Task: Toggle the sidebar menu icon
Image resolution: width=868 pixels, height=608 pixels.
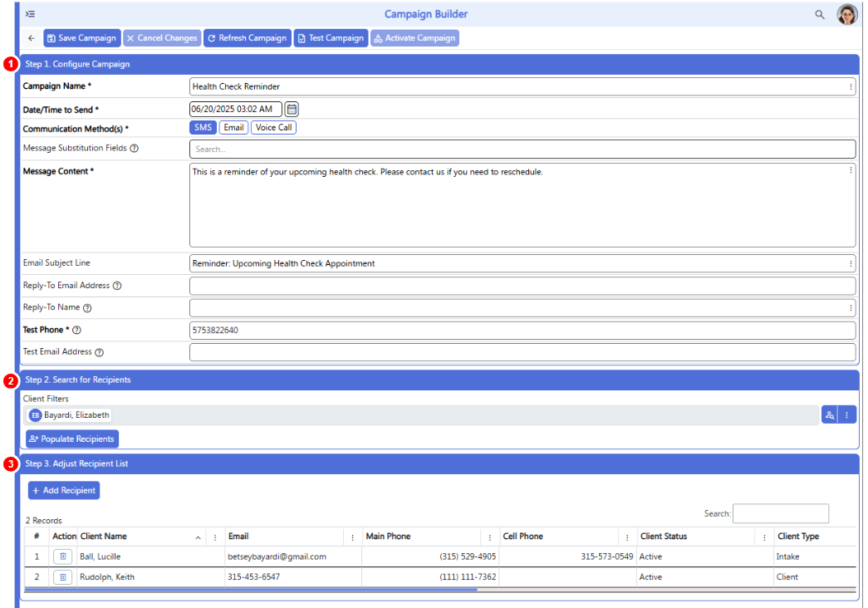Action: click(30, 14)
